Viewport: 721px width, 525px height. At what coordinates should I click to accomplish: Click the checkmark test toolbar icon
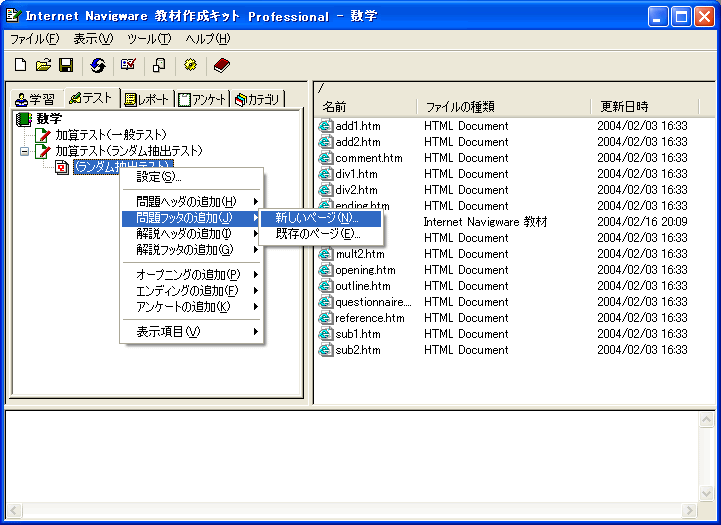click(128, 65)
